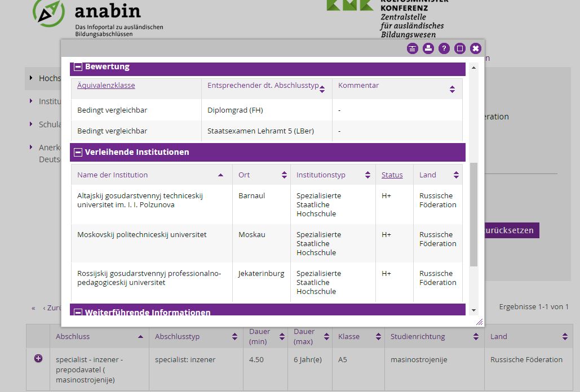
Task: Collapse the Bewertung section
Action: (x=78, y=66)
